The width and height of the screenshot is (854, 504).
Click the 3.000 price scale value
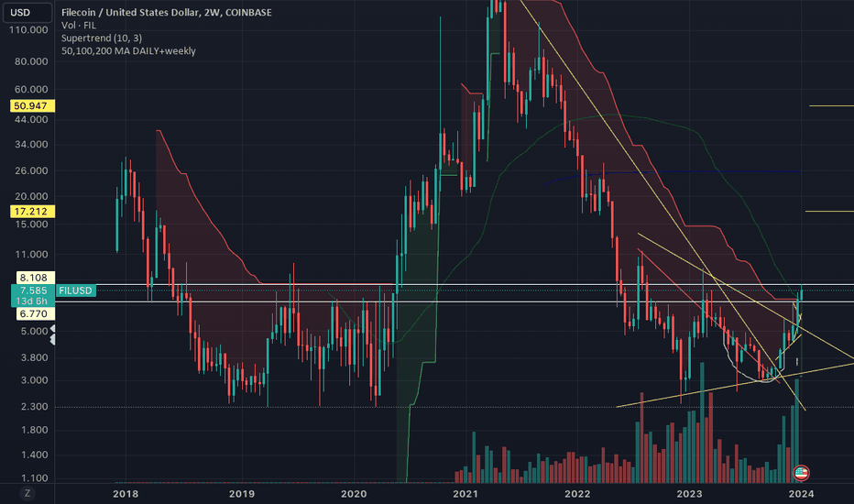[34, 380]
